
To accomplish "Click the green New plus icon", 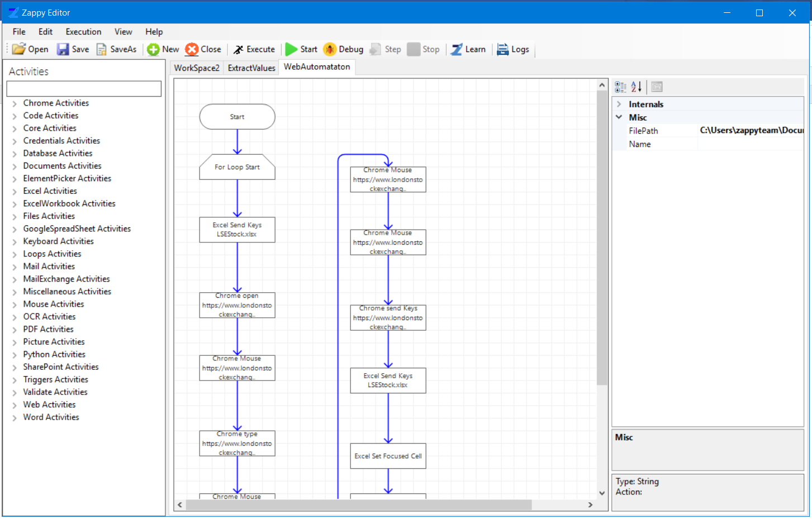I will [153, 49].
